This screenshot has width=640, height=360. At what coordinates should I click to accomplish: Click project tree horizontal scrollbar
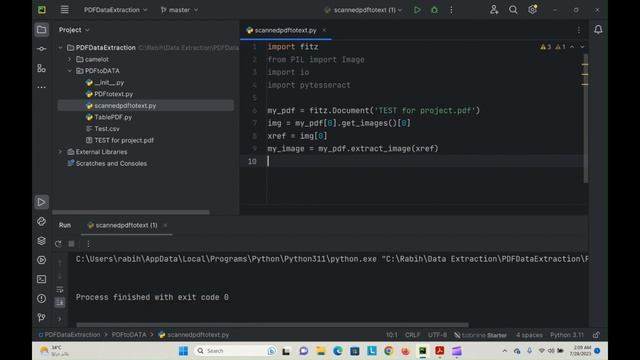[131, 212]
